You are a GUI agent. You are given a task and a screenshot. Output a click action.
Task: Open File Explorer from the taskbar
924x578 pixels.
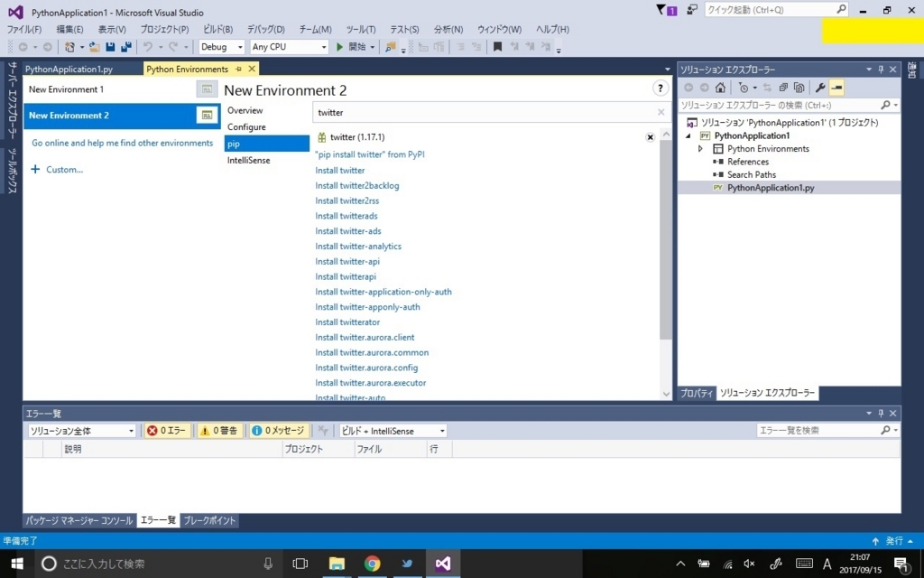pos(337,564)
